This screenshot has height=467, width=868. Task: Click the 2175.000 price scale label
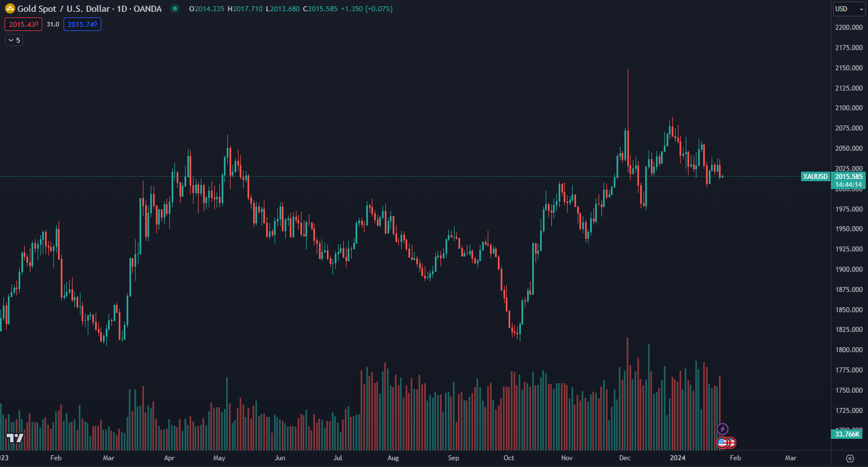[x=849, y=48]
